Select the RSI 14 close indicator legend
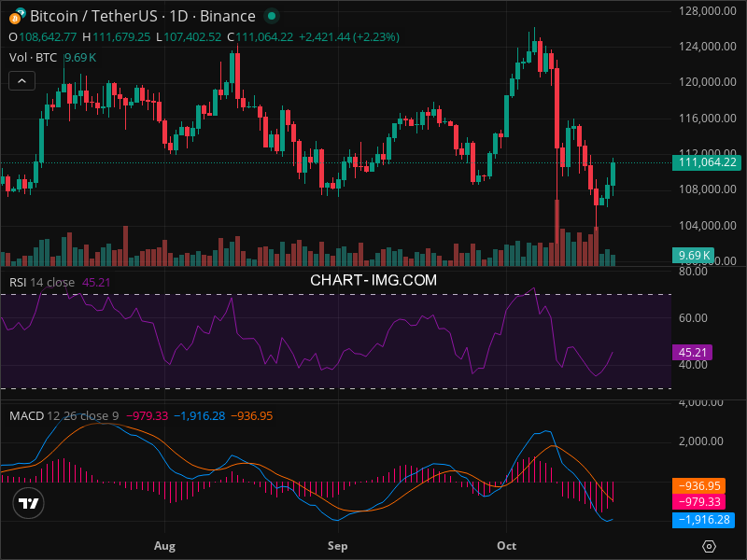The image size is (747, 560). pyautogui.click(x=42, y=282)
